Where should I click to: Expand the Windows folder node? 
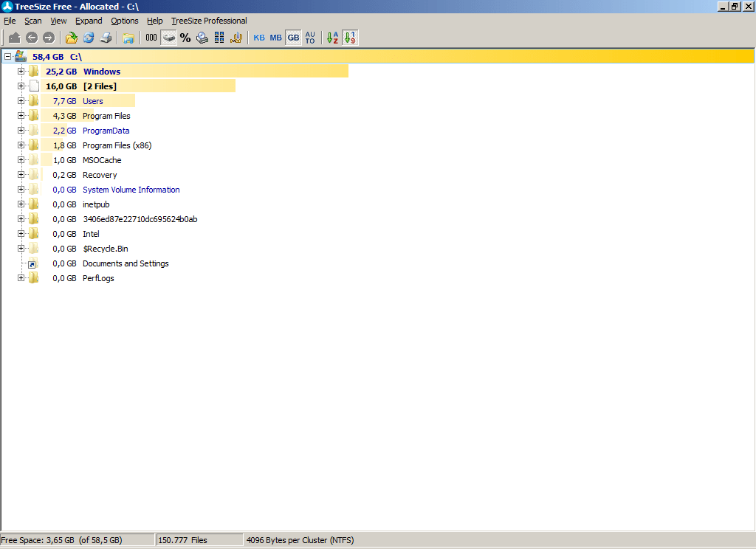click(21, 72)
